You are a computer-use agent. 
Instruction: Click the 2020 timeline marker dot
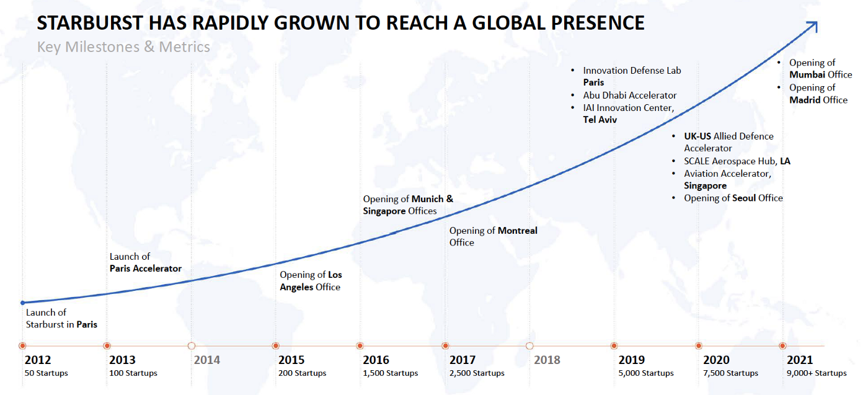[x=698, y=345]
